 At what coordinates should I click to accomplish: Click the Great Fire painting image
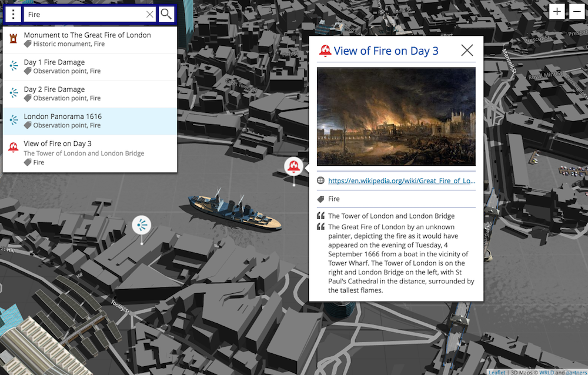click(396, 116)
